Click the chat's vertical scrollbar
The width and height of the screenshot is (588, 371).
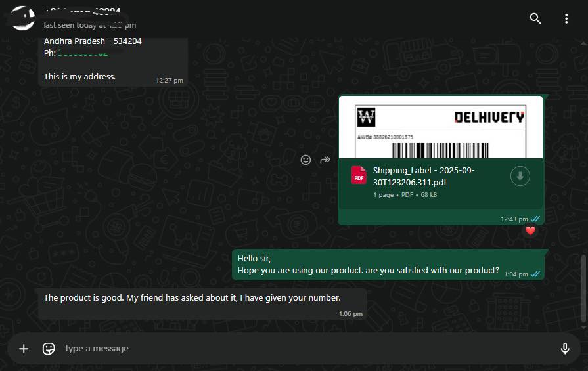tap(583, 289)
